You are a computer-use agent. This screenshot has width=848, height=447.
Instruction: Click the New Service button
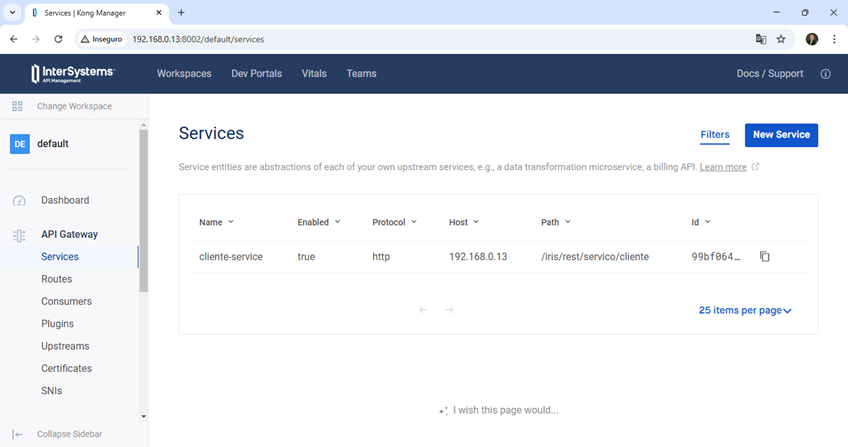(781, 135)
